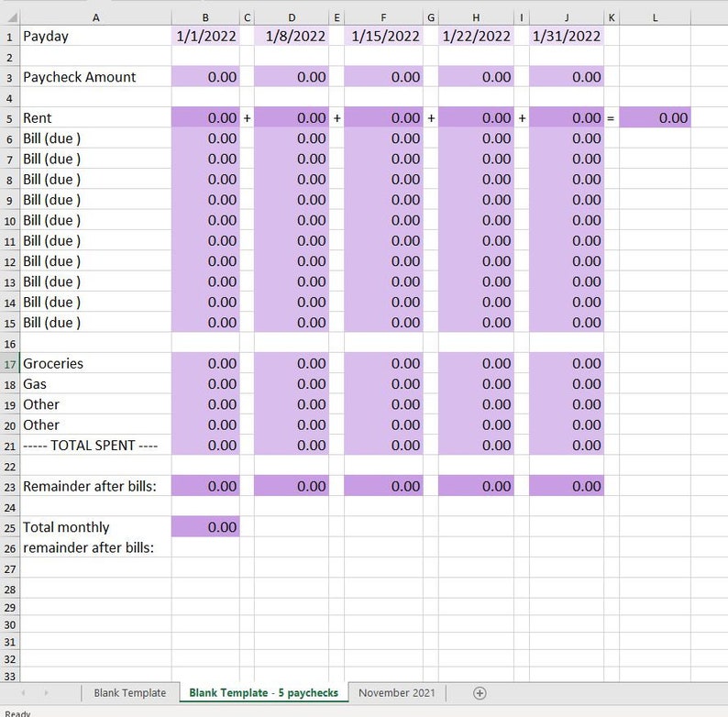
Task: Select the Bill (due ) label in row 10
Action: pyautogui.click(x=95, y=220)
